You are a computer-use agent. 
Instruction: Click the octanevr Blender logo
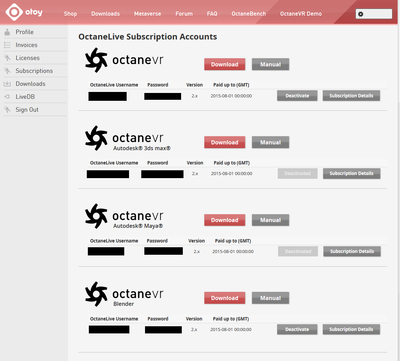point(124,294)
